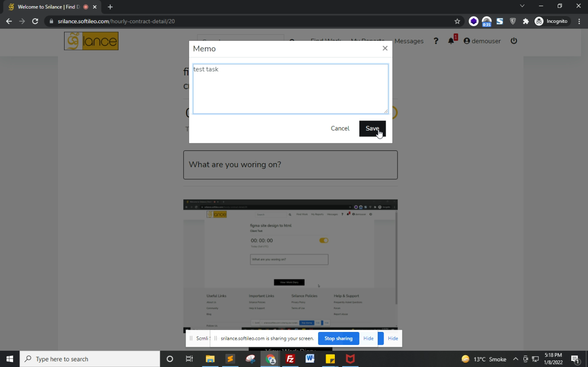Open the demouser profile menu
The width and height of the screenshot is (588, 367).
pyautogui.click(x=482, y=41)
